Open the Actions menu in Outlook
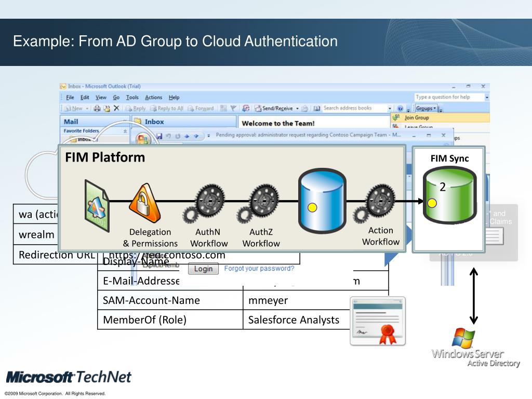 tap(153, 97)
